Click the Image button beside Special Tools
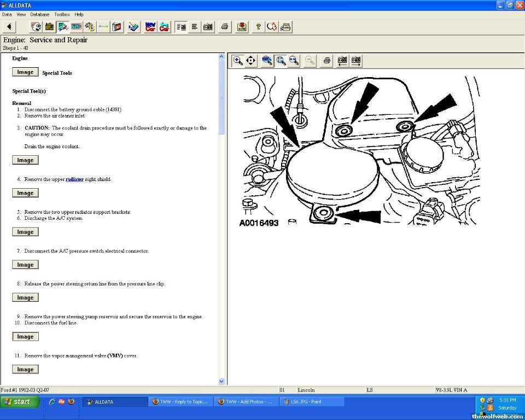The width and height of the screenshot is (525, 420). pos(25,72)
